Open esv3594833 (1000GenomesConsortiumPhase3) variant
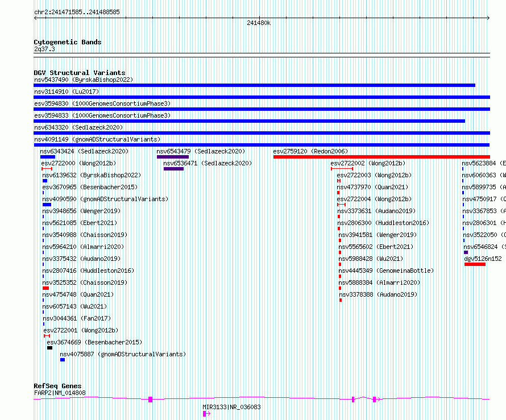The height and width of the screenshot is (420, 506). 102,115
